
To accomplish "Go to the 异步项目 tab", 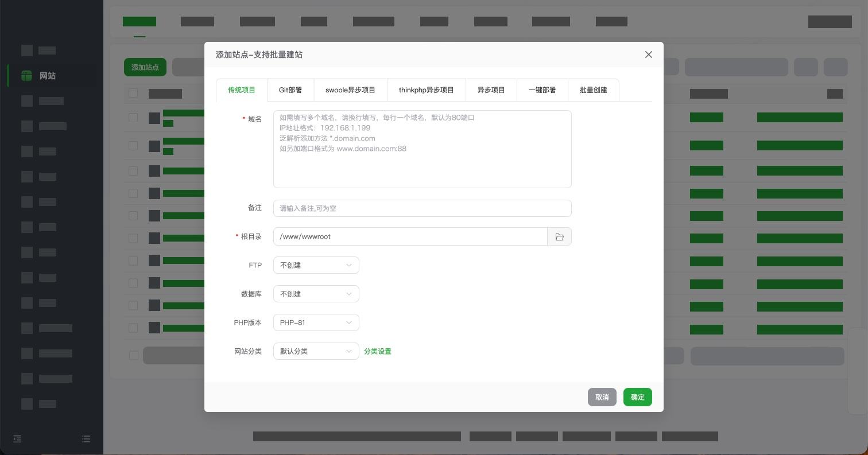I will coord(491,90).
